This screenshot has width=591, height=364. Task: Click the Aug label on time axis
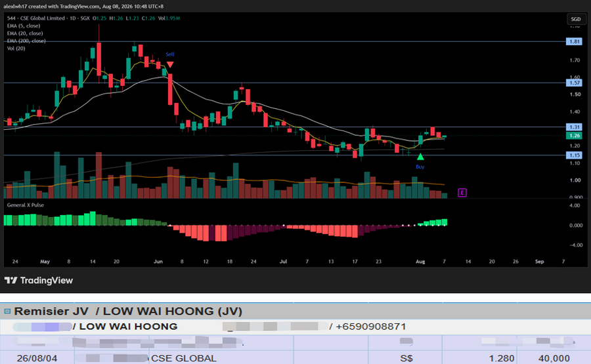click(x=420, y=262)
